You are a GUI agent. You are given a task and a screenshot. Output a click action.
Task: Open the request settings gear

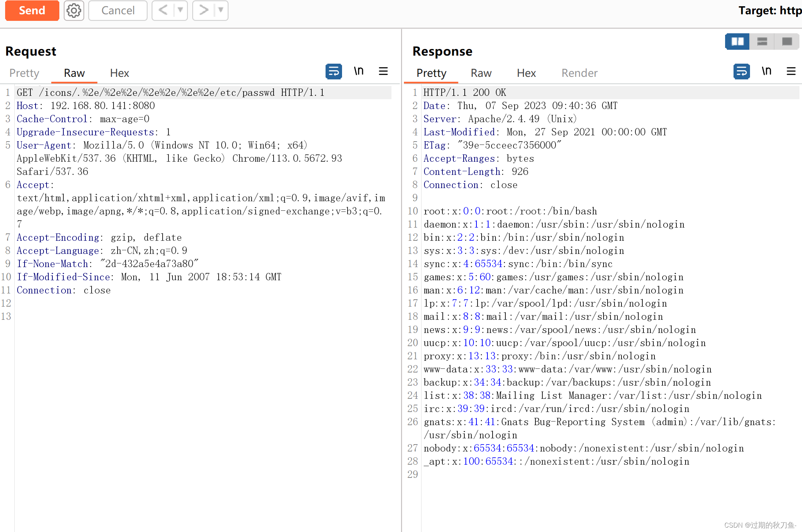click(x=74, y=10)
